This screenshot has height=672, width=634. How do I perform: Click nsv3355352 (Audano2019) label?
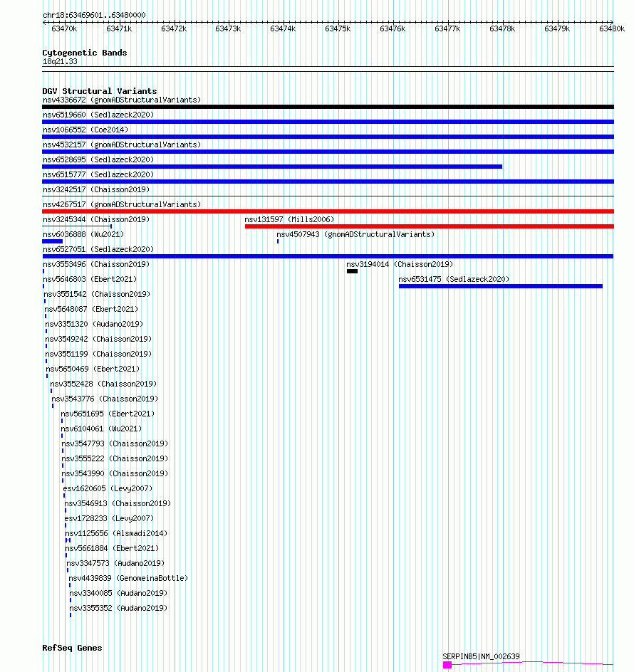point(118,608)
